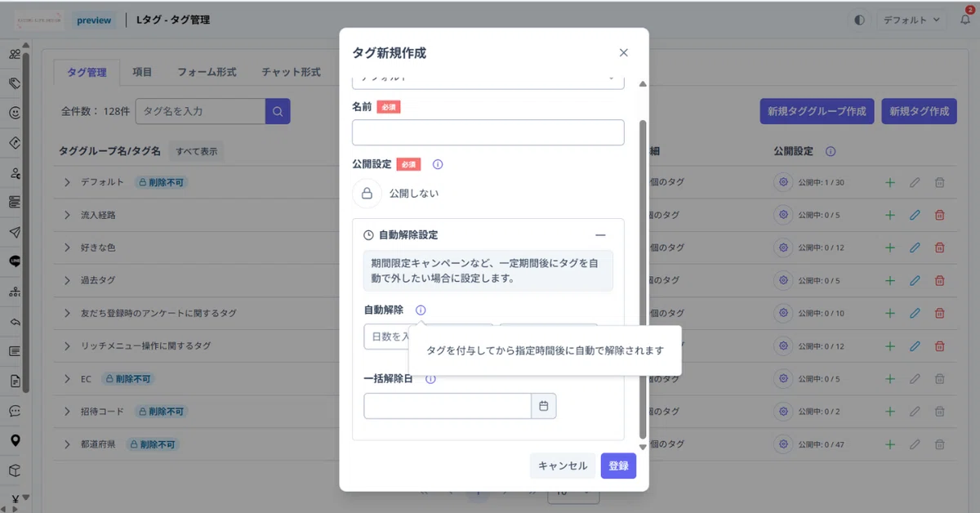This screenshot has width=980, height=513.
Task: Collapse the 自動解除設定 section with minus icon
Action: point(601,234)
